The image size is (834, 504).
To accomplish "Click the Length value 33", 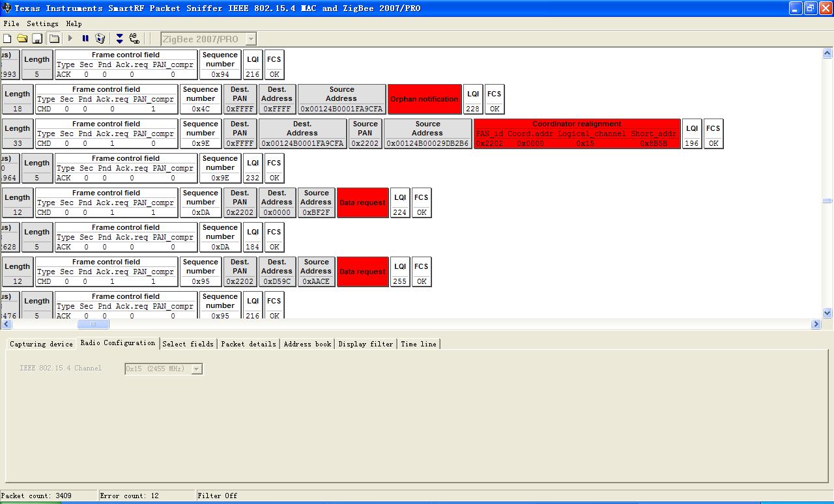I will [18, 143].
